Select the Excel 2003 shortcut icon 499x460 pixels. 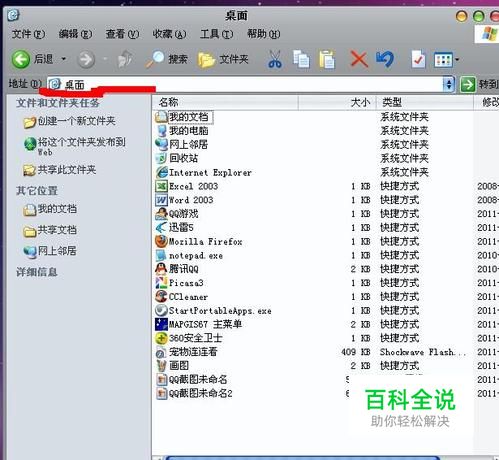[161, 186]
